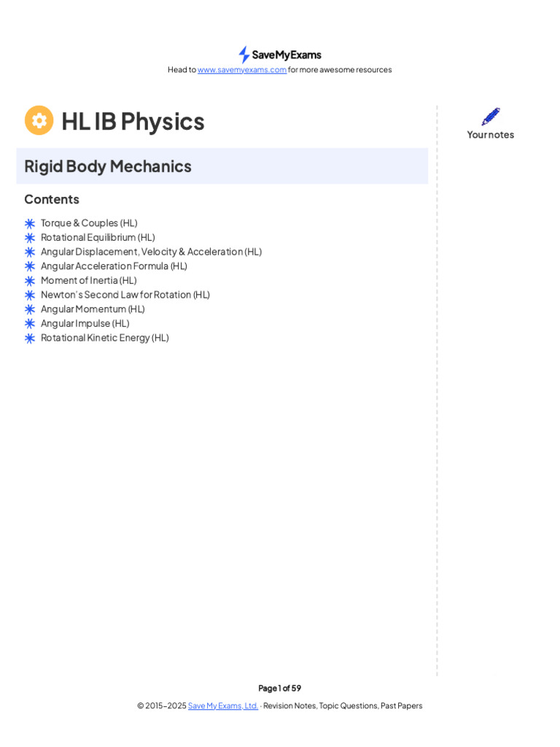Open Angular Acceleration Formula (HL) entry
The width and height of the screenshot is (560, 747).
(114, 266)
